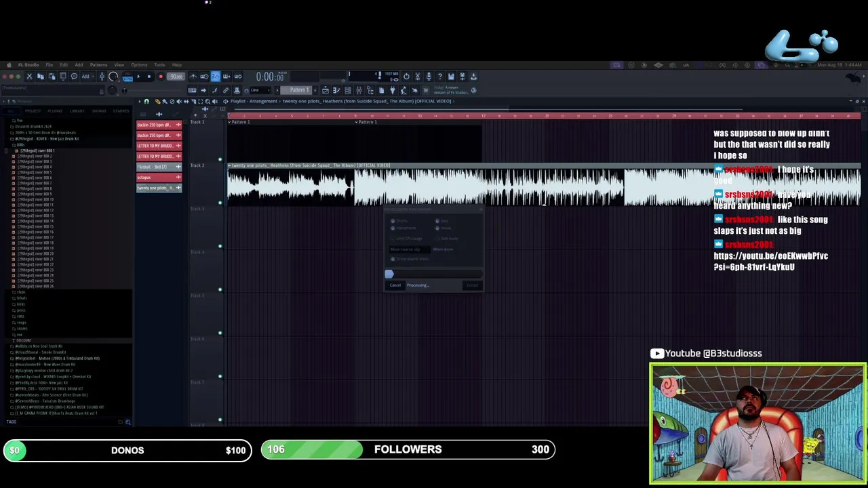The image size is (868, 488).
Task: Open the Piano roll view icon
Action: tap(336, 89)
